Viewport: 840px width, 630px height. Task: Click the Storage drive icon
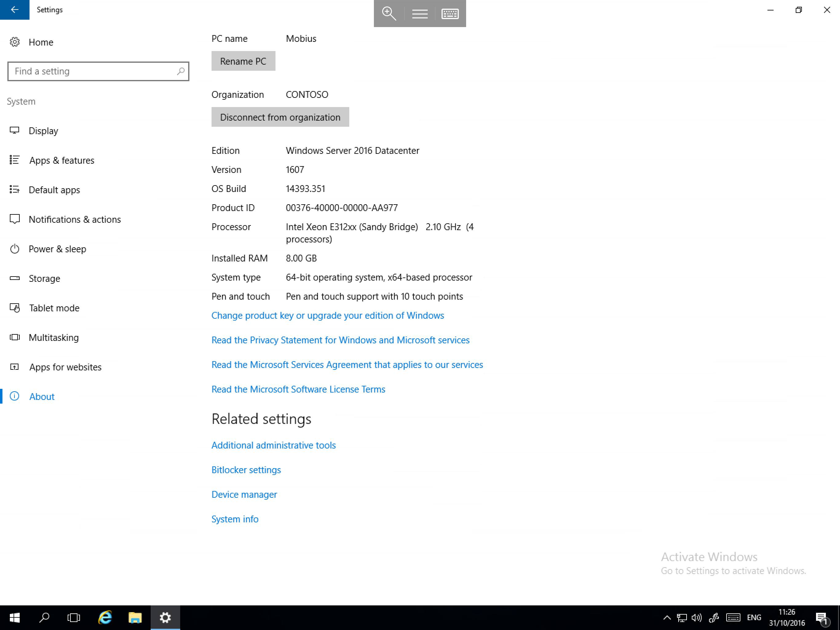point(14,278)
